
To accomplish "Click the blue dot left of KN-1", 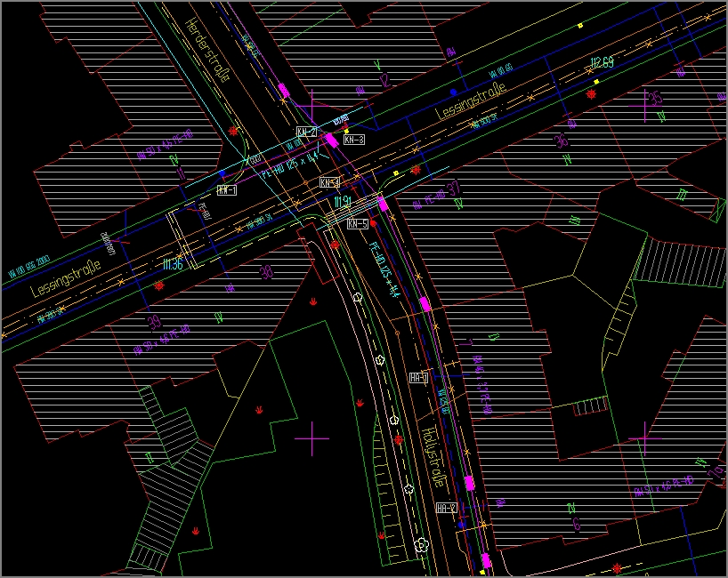I will 222,173.
